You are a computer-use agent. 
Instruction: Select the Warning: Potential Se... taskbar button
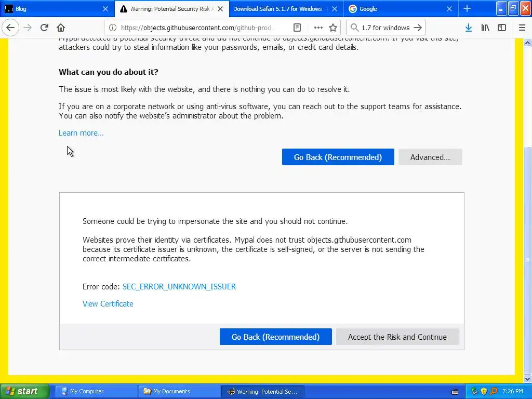tap(262, 392)
